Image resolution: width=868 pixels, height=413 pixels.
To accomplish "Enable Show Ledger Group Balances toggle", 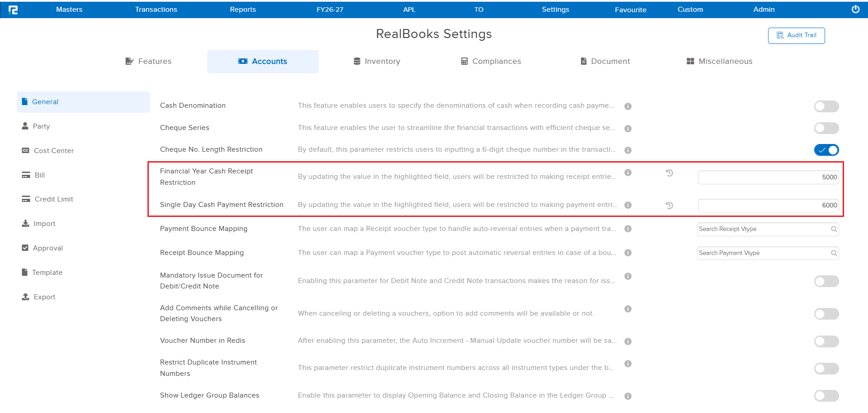I will [x=826, y=396].
